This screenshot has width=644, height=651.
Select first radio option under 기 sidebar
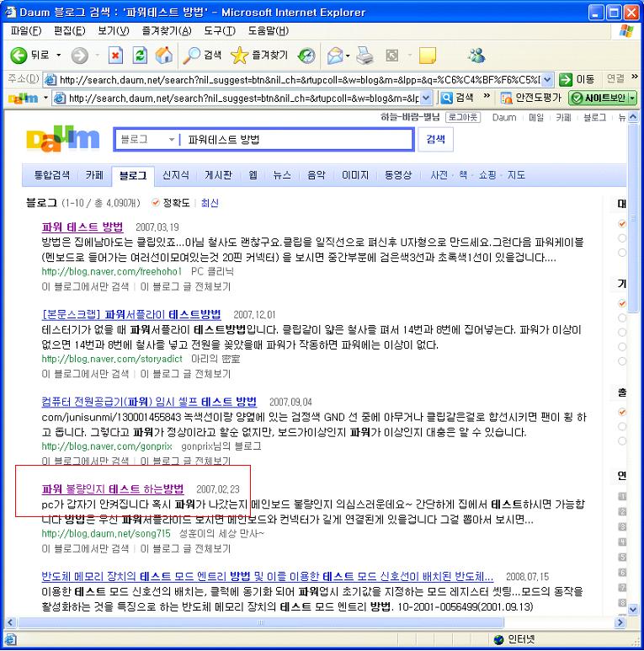(621, 303)
